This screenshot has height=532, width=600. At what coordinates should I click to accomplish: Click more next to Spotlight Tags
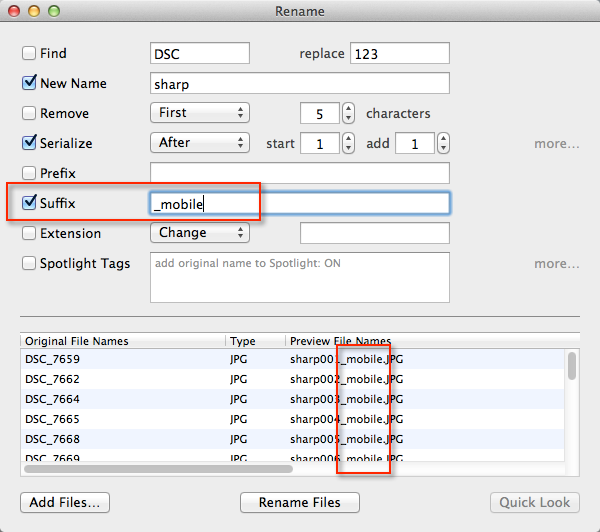click(556, 263)
